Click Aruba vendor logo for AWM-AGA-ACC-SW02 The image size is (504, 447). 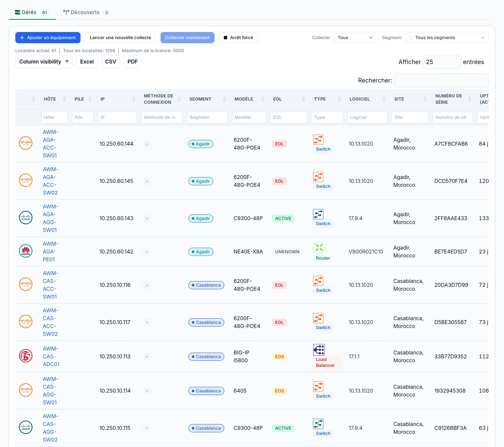[x=26, y=181]
